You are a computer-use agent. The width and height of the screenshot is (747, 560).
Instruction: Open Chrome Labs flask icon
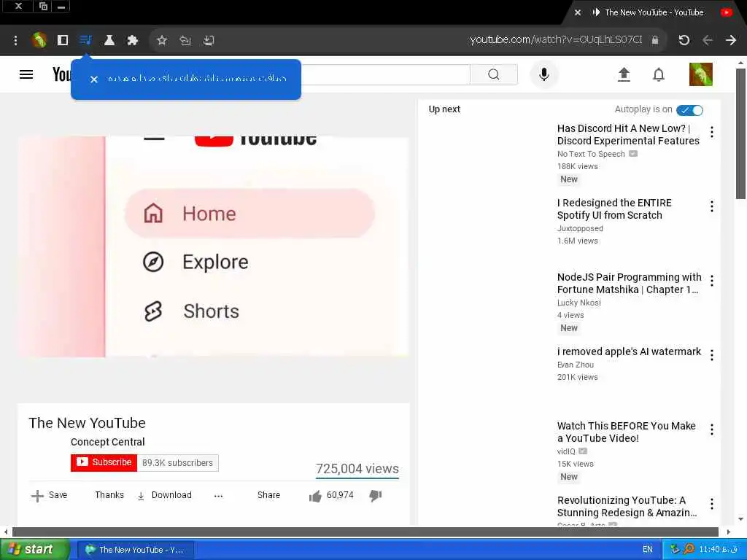click(109, 40)
